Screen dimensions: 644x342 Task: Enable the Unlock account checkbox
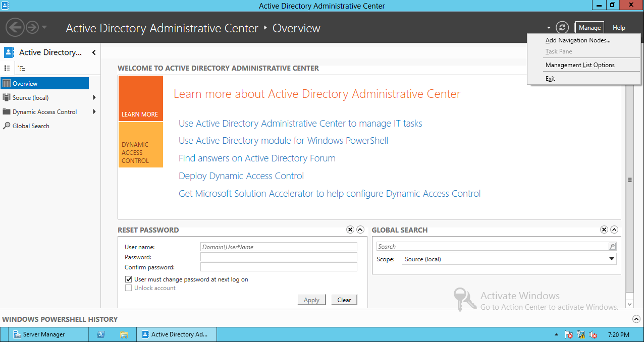(128, 288)
